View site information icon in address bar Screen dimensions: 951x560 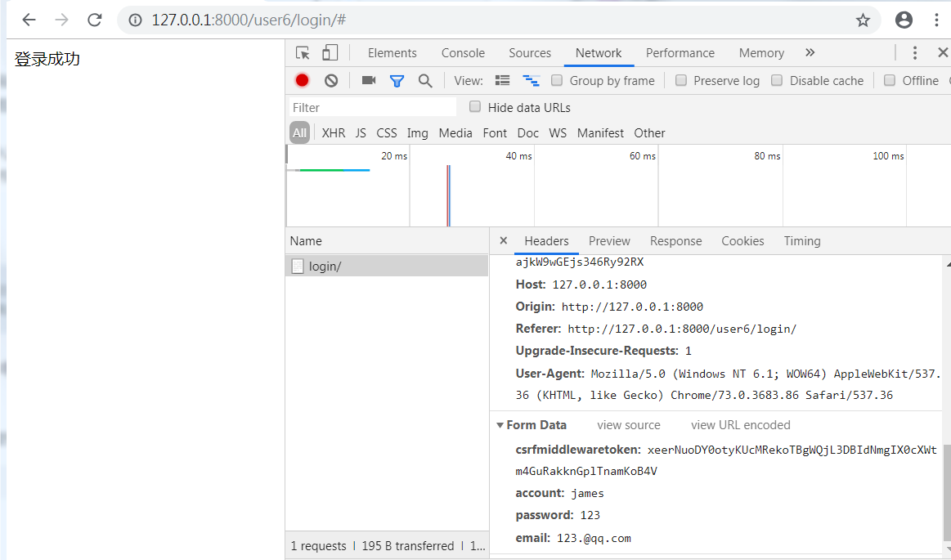point(135,20)
